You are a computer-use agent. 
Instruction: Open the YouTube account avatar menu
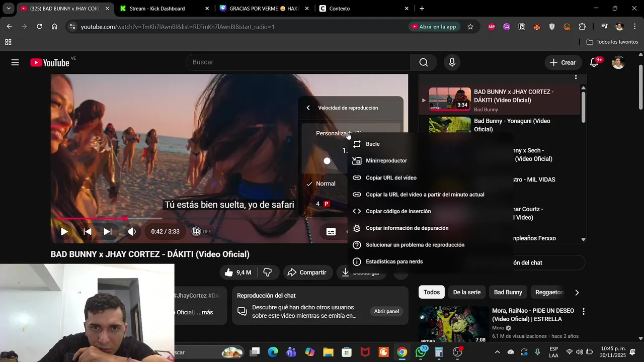click(618, 62)
